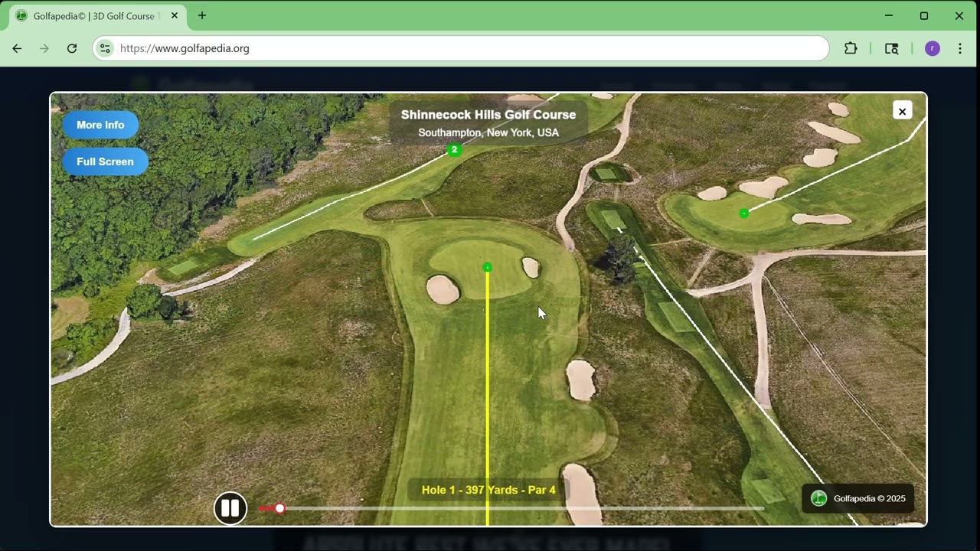Click the green pin marker on hole 1 green

pyautogui.click(x=488, y=267)
